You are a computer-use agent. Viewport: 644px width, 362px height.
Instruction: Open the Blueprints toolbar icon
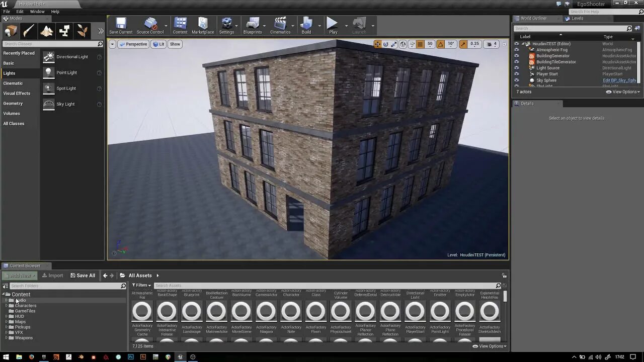coord(253,26)
